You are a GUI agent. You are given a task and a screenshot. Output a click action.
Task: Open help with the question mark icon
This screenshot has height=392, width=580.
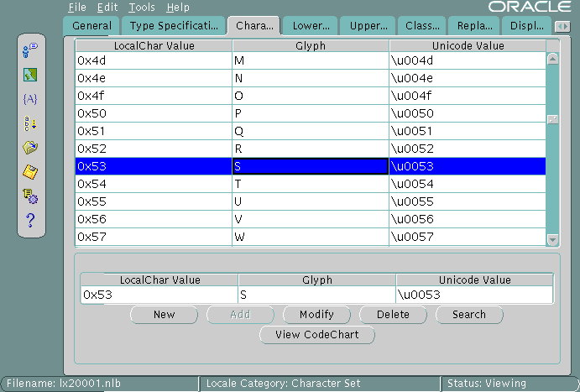click(x=31, y=221)
